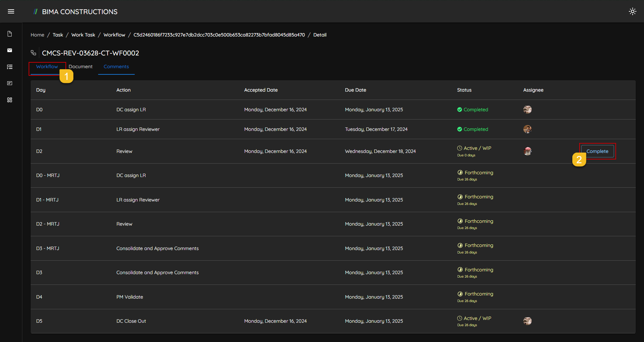The height and width of the screenshot is (342, 644).
Task: Switch to the Document tab
Action: (x=81, y=67)
